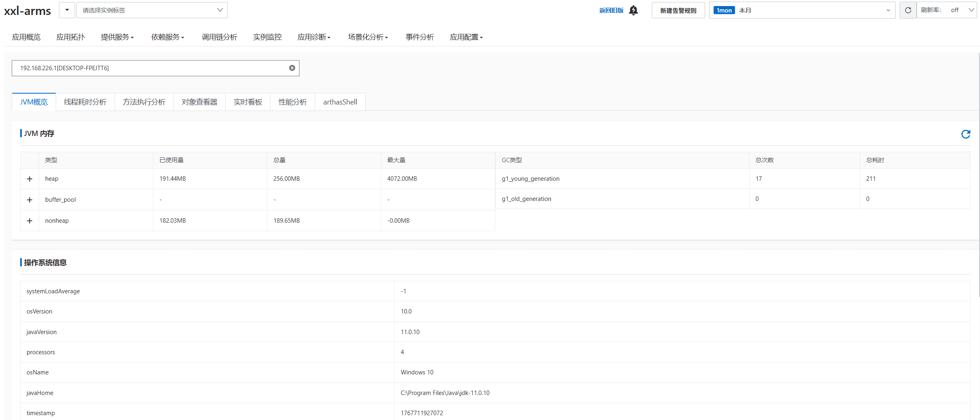Open the 1mon 本月 time range dropdown

[802, 10]
